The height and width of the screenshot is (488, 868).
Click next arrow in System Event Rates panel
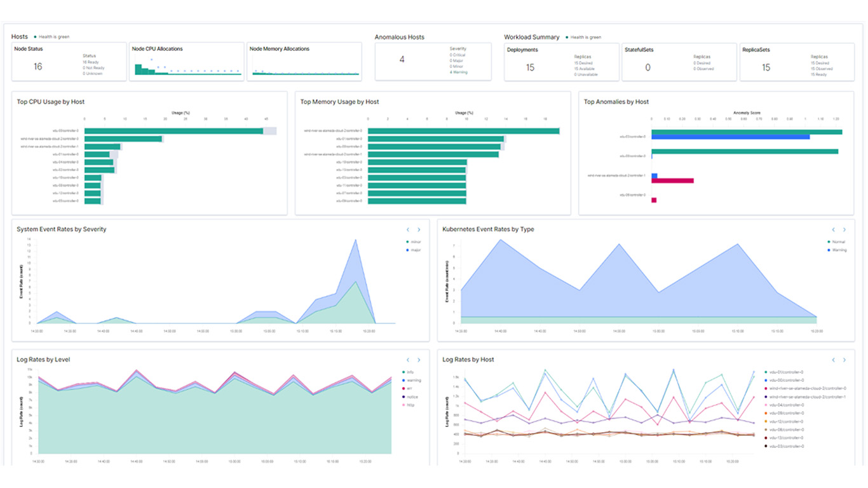[x=419, y=230]
